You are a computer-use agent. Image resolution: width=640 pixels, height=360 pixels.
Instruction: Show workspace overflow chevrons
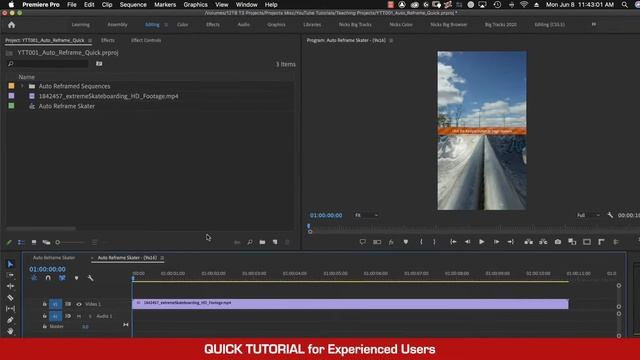594,24
